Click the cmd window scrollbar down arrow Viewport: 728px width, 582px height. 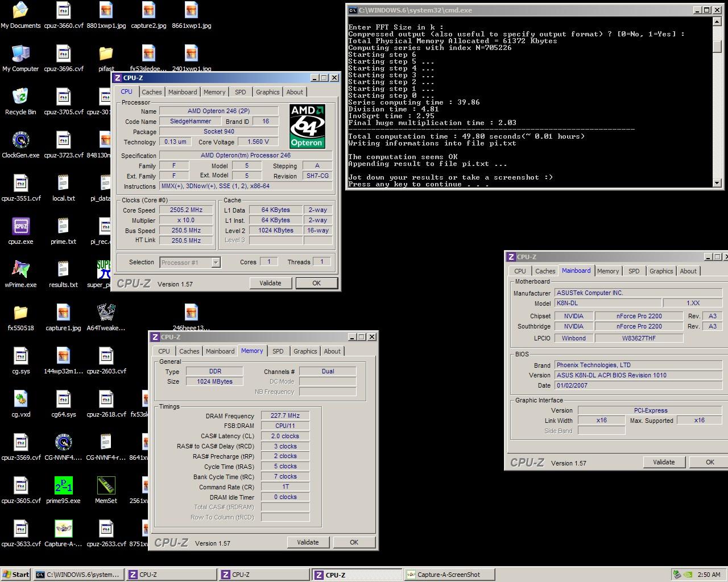717,183
